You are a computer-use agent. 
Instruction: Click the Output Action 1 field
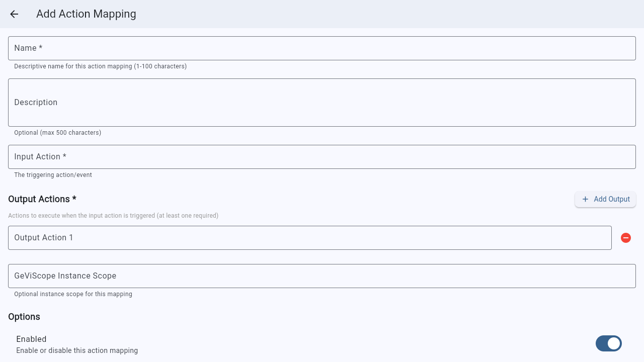coord(309,238)
